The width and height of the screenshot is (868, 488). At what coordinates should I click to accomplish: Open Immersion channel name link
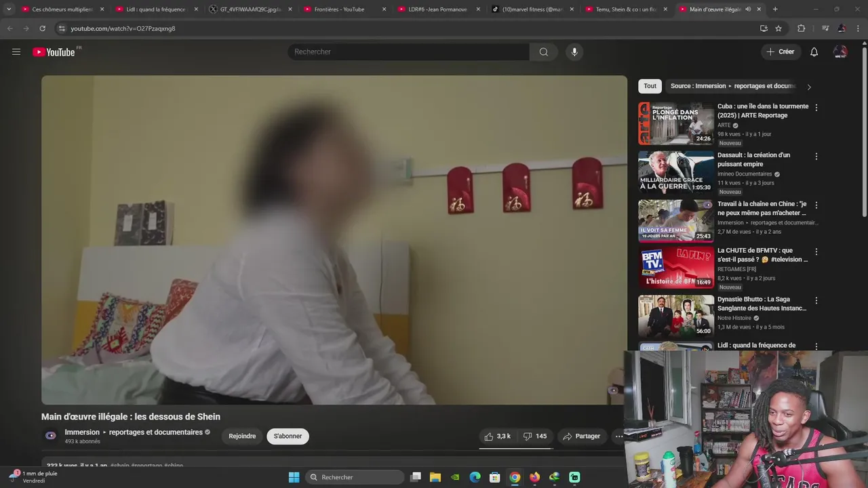coord(134,432)
